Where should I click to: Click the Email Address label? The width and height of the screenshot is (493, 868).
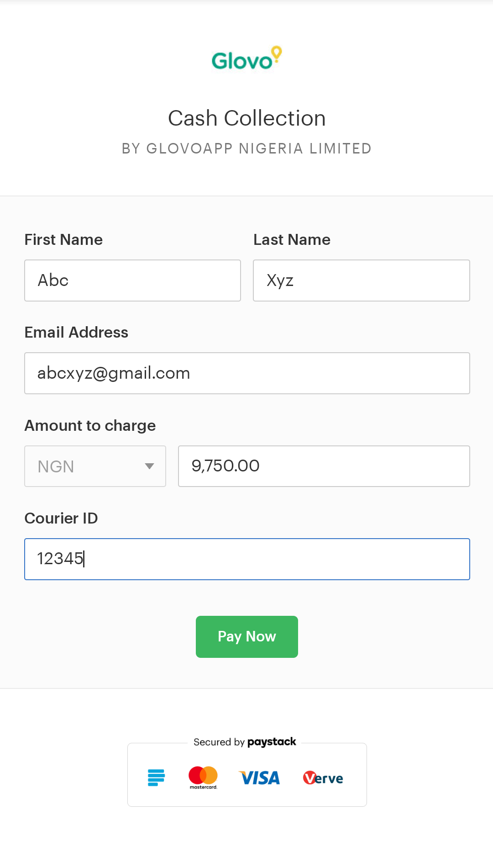[76, 332]
